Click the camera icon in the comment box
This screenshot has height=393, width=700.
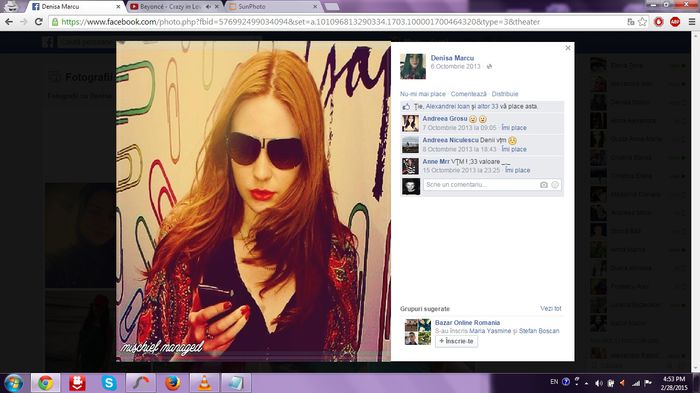(543, 185)
